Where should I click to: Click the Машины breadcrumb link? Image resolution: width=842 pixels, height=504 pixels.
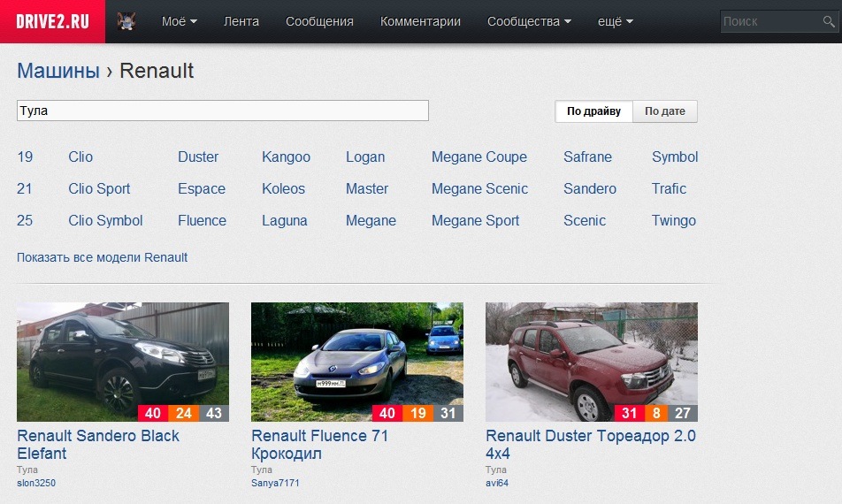tap(58, 71)
